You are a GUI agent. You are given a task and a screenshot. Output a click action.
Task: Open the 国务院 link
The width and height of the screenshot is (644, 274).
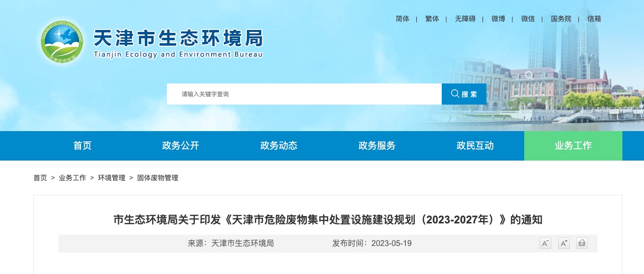(x=561, y=19)
